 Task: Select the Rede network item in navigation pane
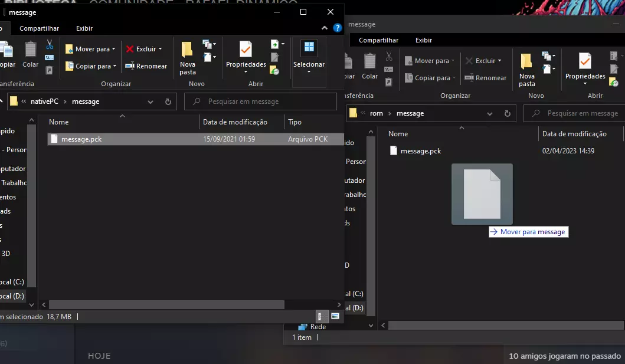click(317, 327)
